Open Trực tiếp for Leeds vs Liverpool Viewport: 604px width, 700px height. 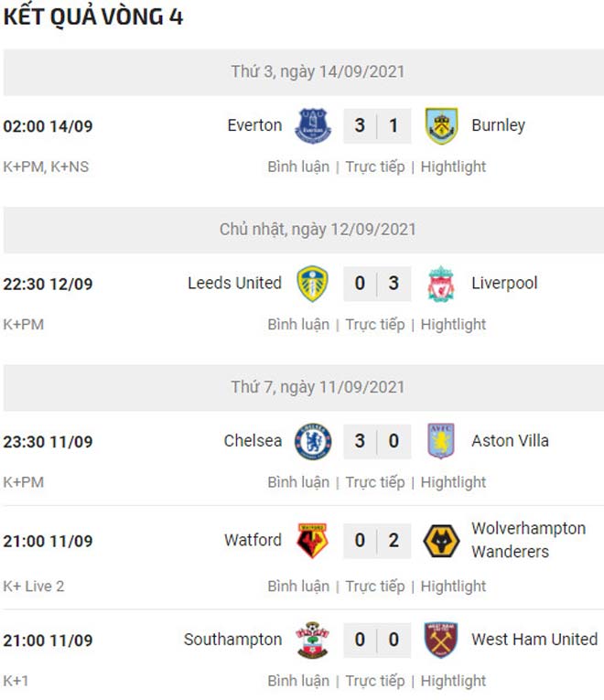[x=375, y=325]
